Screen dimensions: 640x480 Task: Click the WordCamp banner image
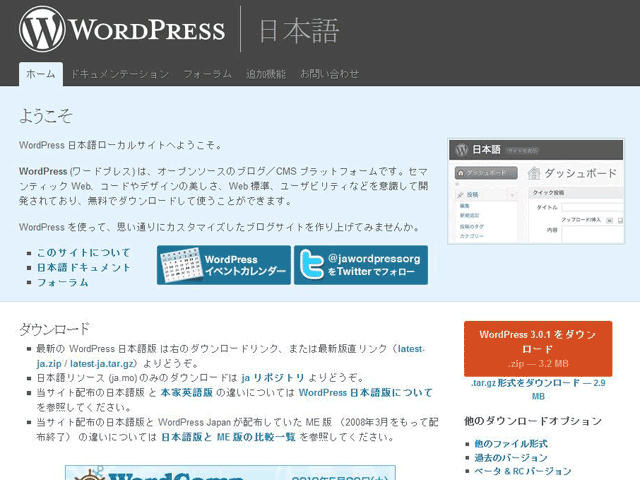pyautogui.click(x=230, y=472)
